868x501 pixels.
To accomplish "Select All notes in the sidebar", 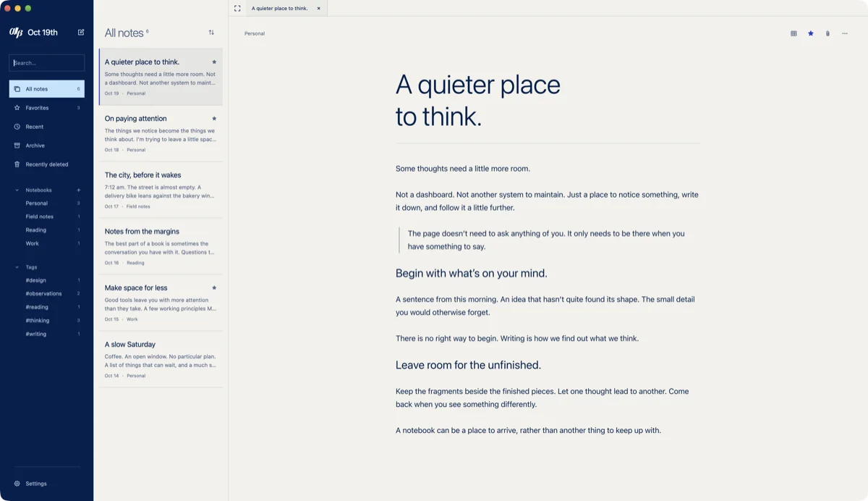I will click(47, 89).
